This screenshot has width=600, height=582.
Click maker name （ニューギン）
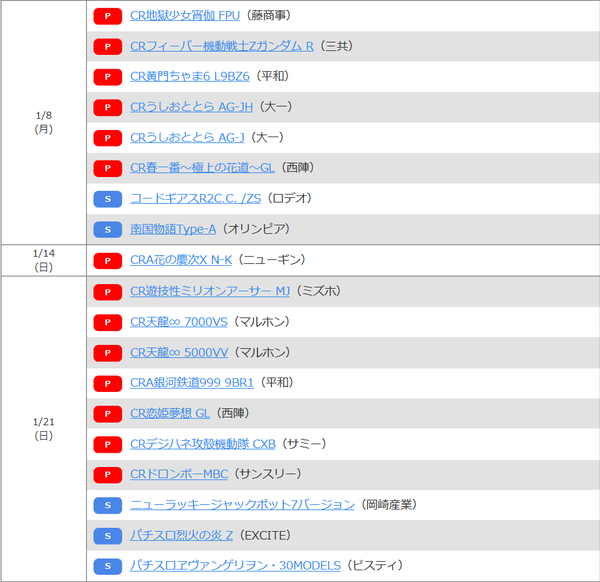(x=272, y=260)
